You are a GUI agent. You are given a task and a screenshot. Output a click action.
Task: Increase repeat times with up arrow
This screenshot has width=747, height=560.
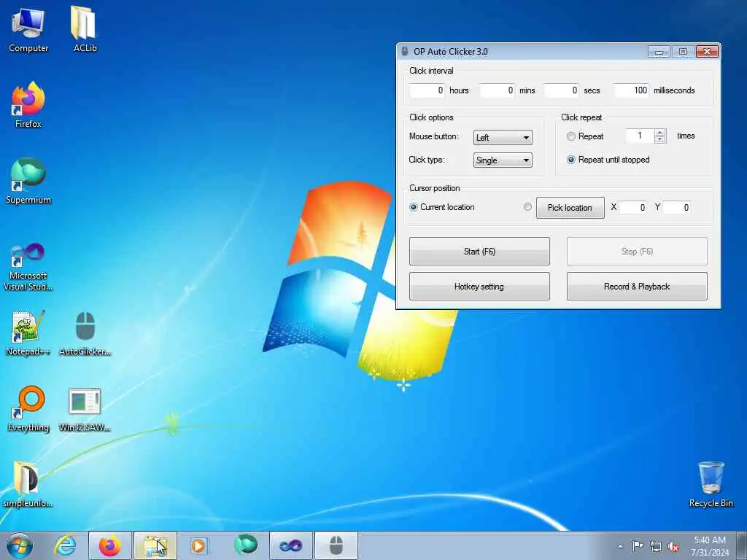point(659,133)
